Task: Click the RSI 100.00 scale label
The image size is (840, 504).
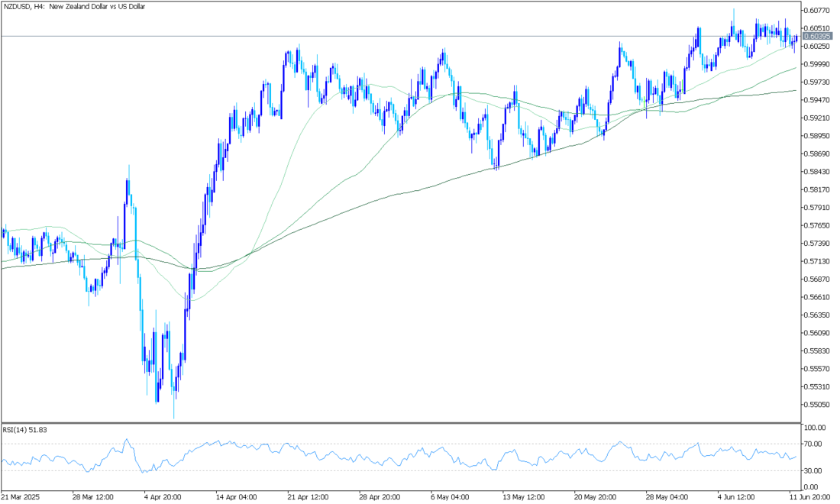Action: [815, 428]
